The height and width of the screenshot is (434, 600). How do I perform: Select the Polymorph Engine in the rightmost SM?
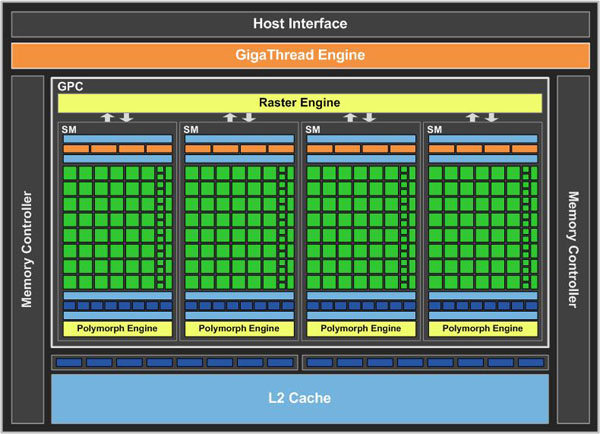click(x=482, y=328)
